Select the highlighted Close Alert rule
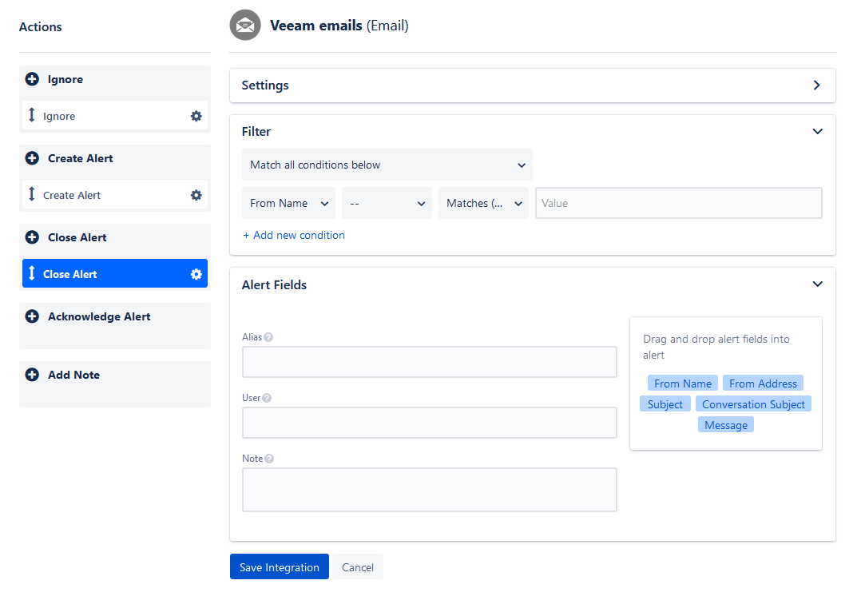The image size is (857, 616). pos(115,273)
